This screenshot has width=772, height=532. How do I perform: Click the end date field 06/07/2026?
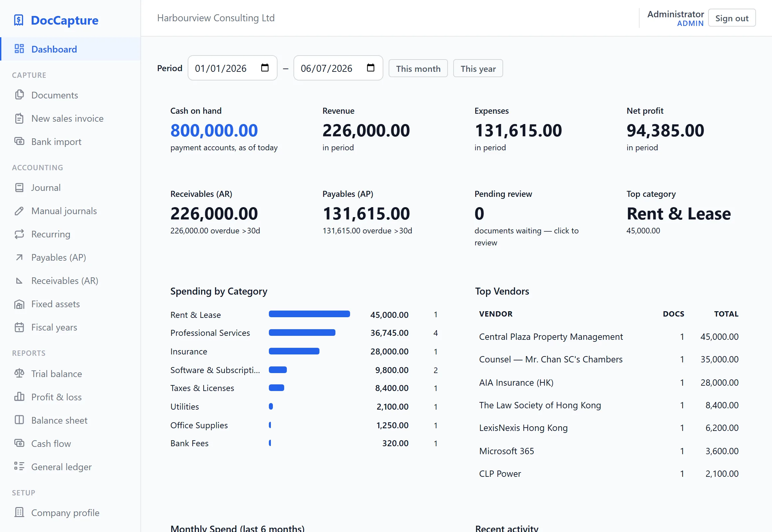click(x=338, y=68)
